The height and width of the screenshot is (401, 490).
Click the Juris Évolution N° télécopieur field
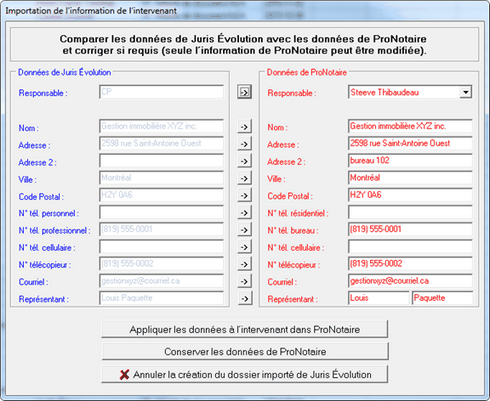161,264
